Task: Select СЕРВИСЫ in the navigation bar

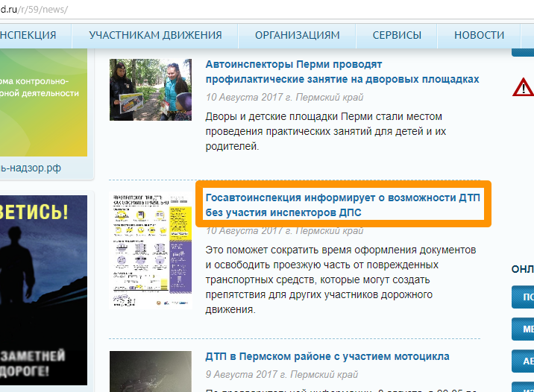Action: coord(397,35)
